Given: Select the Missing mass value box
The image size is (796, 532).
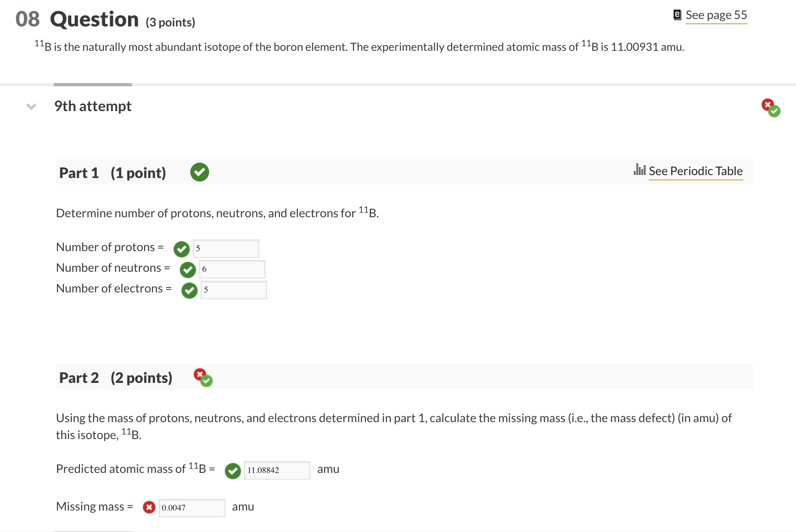Looking at the screenshot, I should tap(192, 507).
